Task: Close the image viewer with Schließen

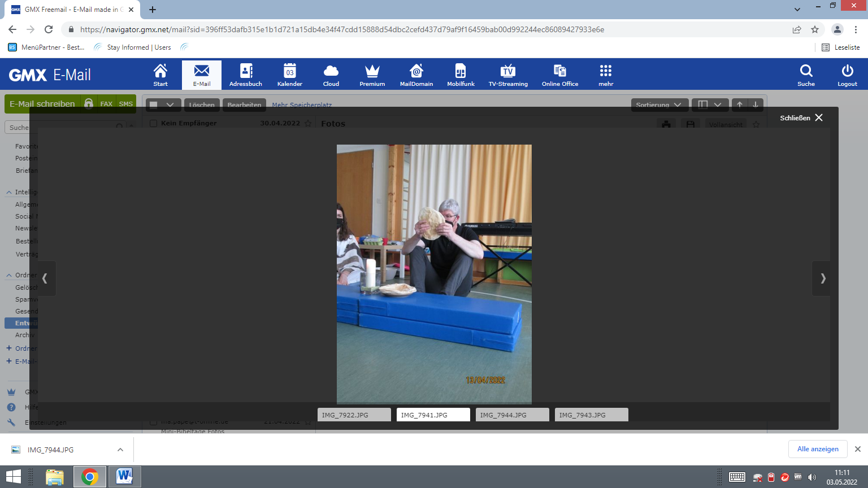Action: tap(801, 117)
